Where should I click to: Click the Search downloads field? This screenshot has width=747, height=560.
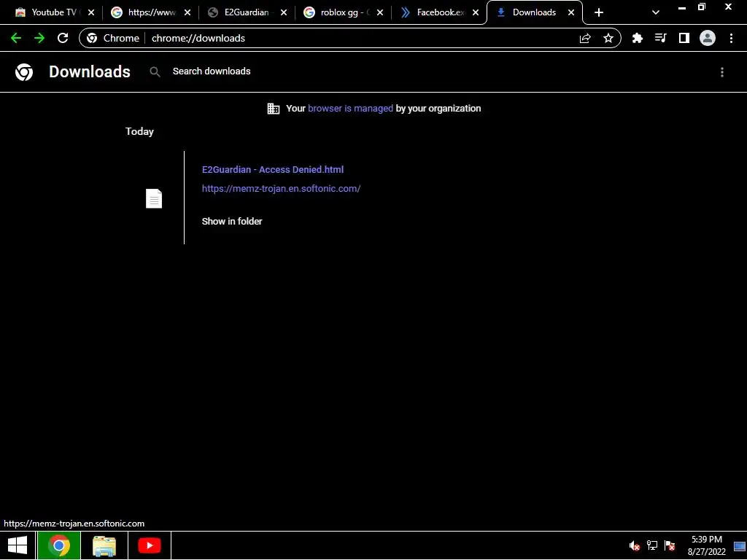point(212,71)
